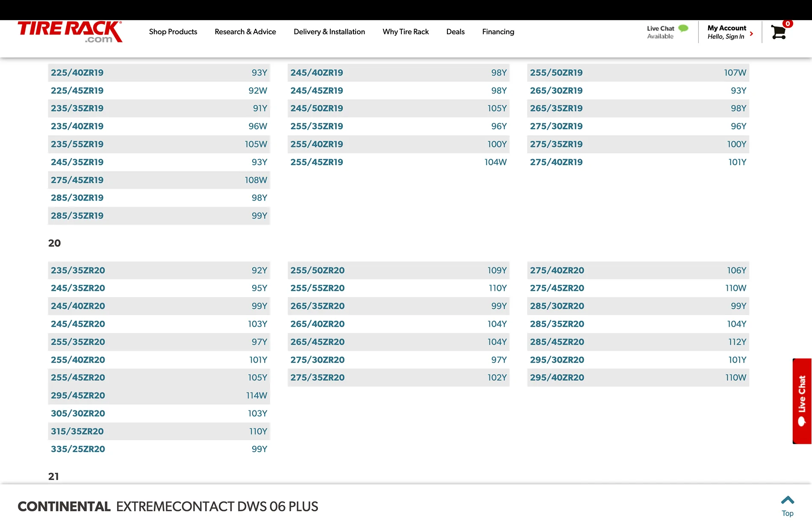Viewport: 812px width, 528px height.
Task: Select tire size 285/35ZR20
Action: [x=638, y=324]
